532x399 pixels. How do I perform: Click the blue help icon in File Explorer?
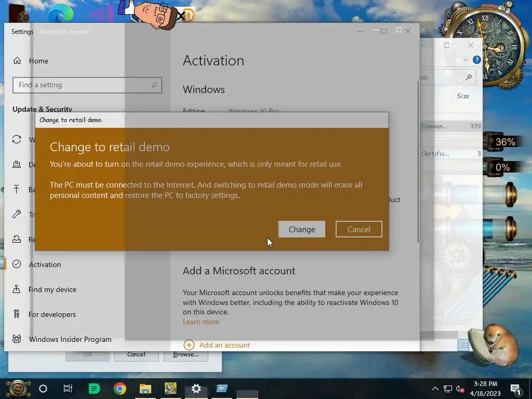(477, 60)
